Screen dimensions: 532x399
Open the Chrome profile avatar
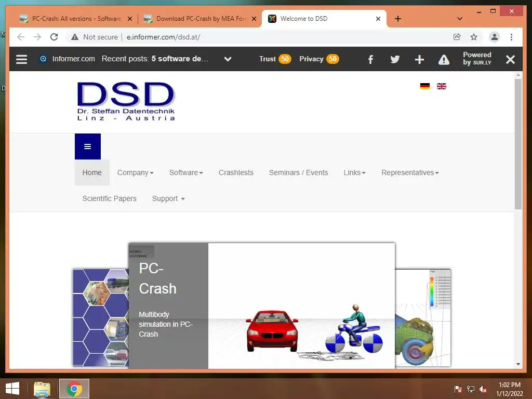(495, 37)
